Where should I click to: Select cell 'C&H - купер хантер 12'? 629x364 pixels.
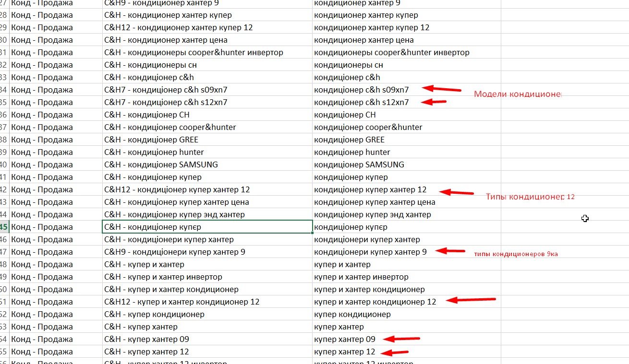coord(207,352)
